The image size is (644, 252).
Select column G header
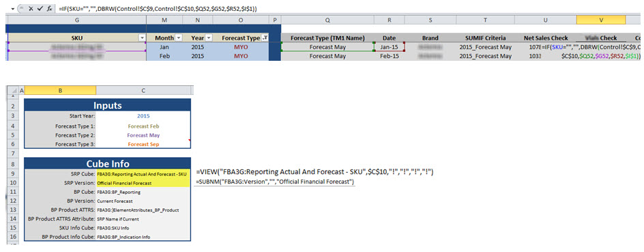click(77, 20)
